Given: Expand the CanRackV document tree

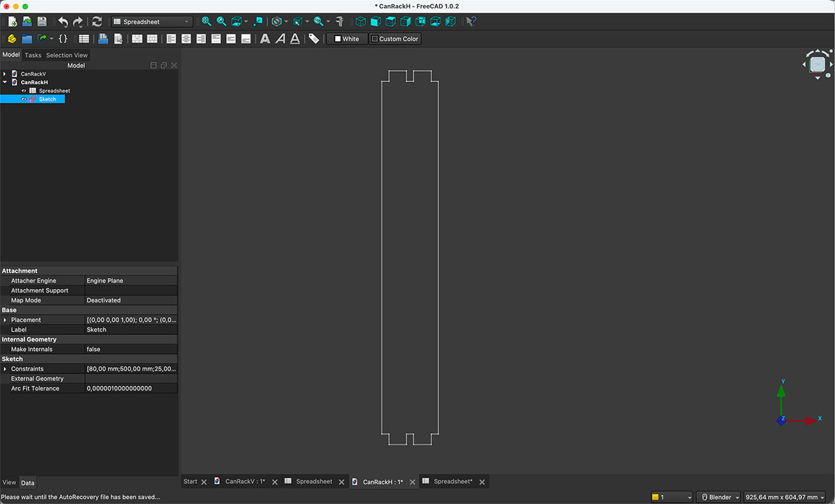Looking at the screenshot, I should [5, 74].
